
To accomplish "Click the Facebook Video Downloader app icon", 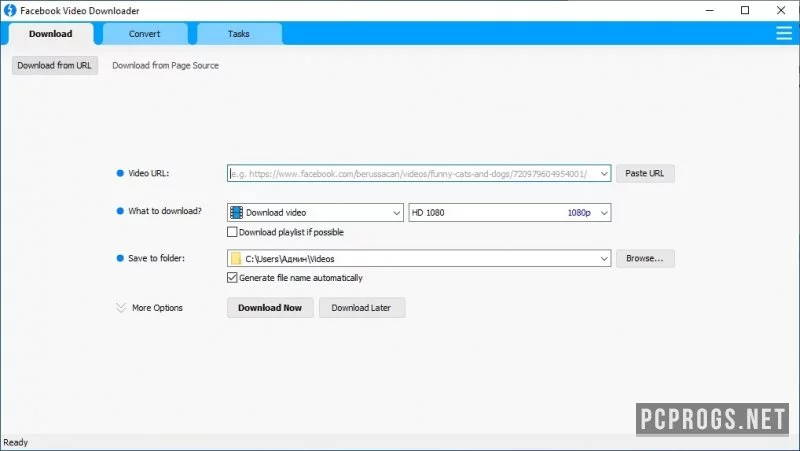I will point(10,10).
